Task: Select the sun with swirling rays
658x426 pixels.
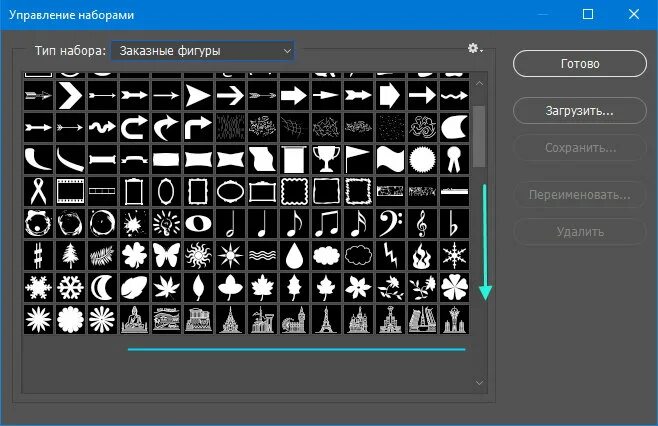Action: (198, 256)
